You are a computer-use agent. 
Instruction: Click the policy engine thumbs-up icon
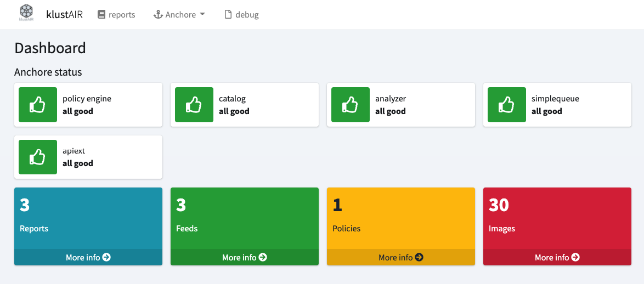pyautogui.click(x=38, y=105)
